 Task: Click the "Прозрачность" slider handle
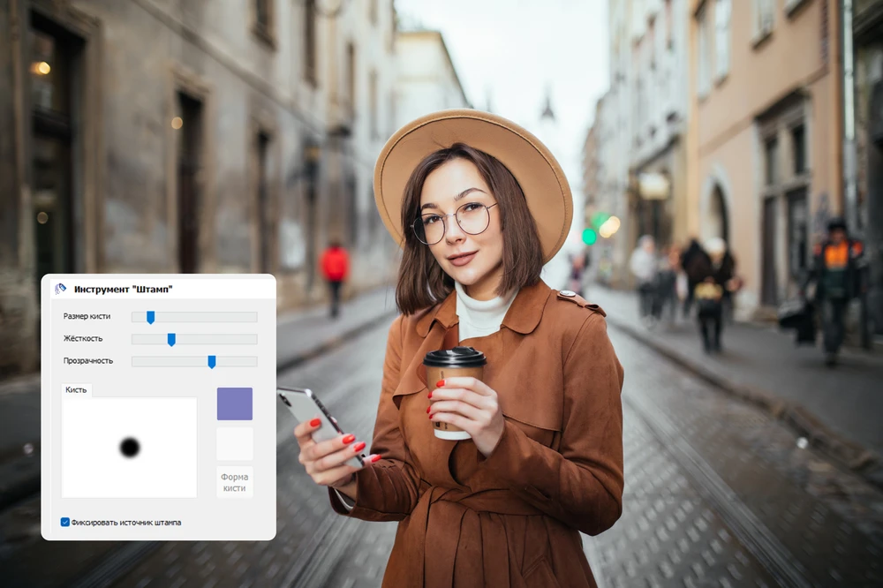click(x=211, y=361)
